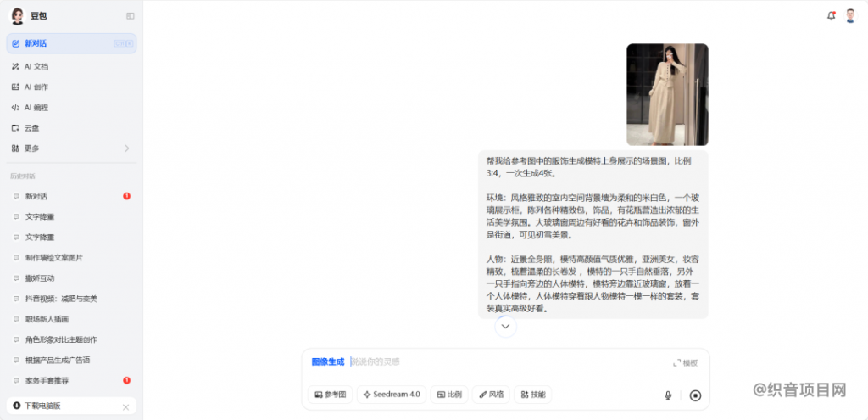Click the microphone voice input icon
Viewport: 868px width, 420px height.
(668, 395)
